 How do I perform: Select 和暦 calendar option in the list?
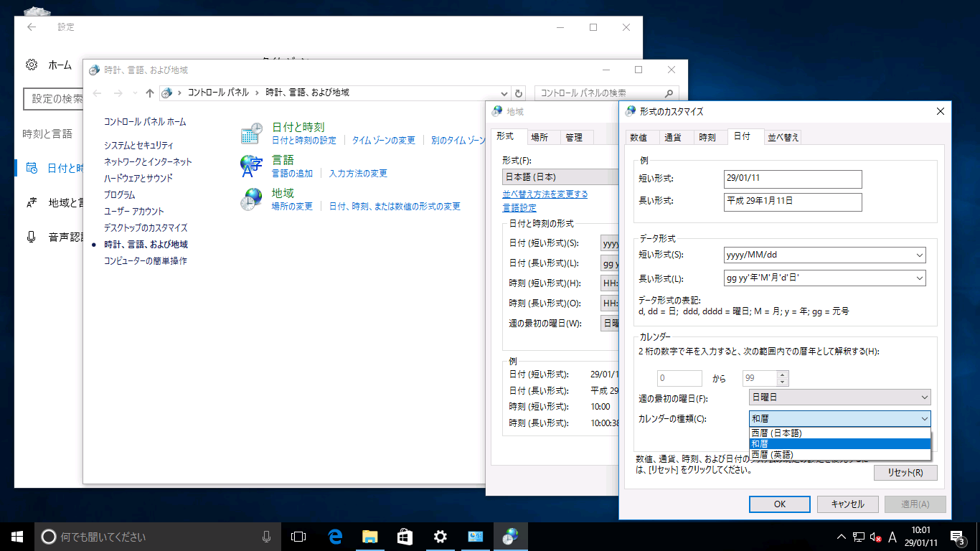click(839, 443)
